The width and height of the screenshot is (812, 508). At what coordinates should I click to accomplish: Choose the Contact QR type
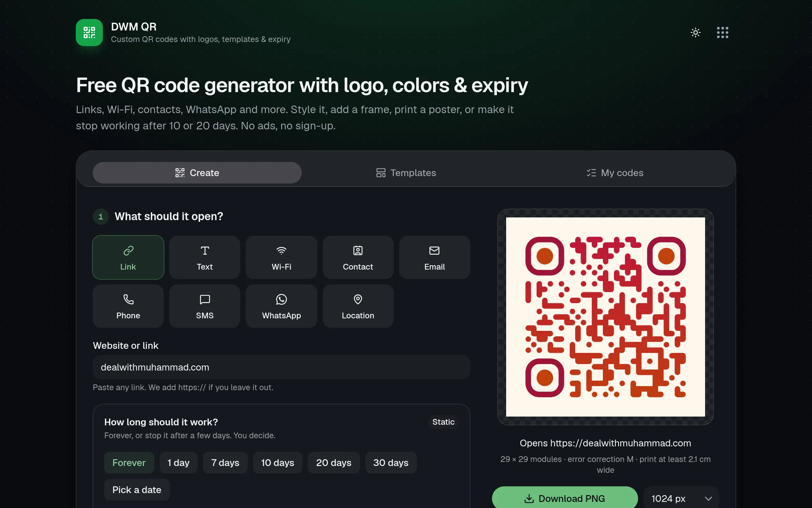(x=358, y=257)
